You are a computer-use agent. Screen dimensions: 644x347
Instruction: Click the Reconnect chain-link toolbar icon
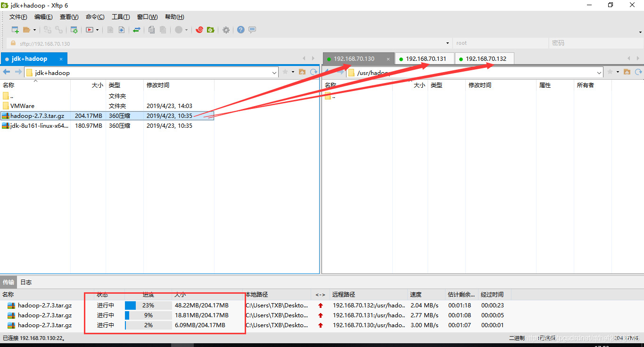pos(47,30)
